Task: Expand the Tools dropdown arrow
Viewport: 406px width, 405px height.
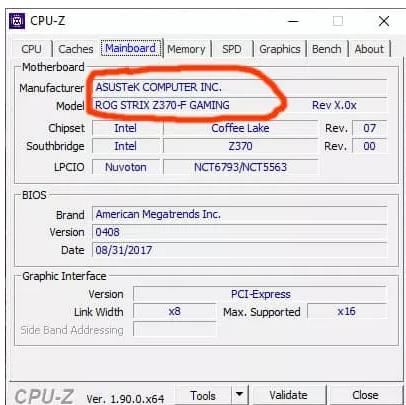Action: (239, 395)
